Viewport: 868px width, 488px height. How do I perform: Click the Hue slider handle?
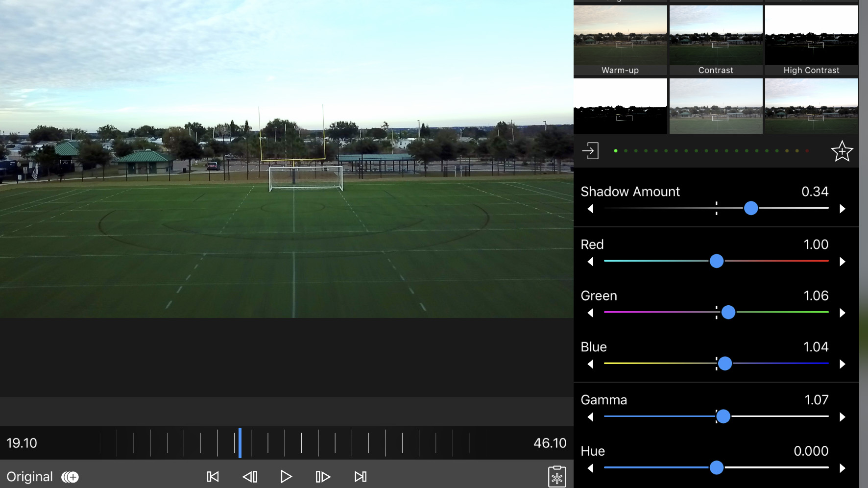click(717, 467)
